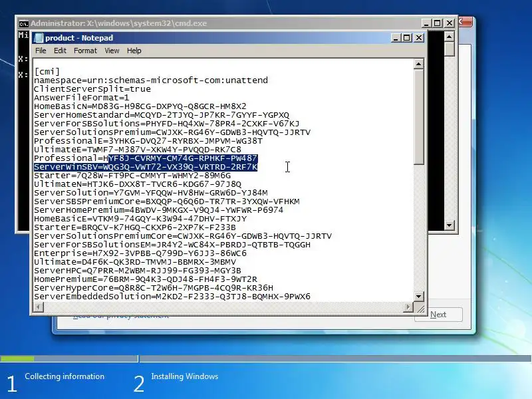Click the Enterprise=H7X92 key line
The width and height of the screenshot is (532, 399).
click(140, 253)
